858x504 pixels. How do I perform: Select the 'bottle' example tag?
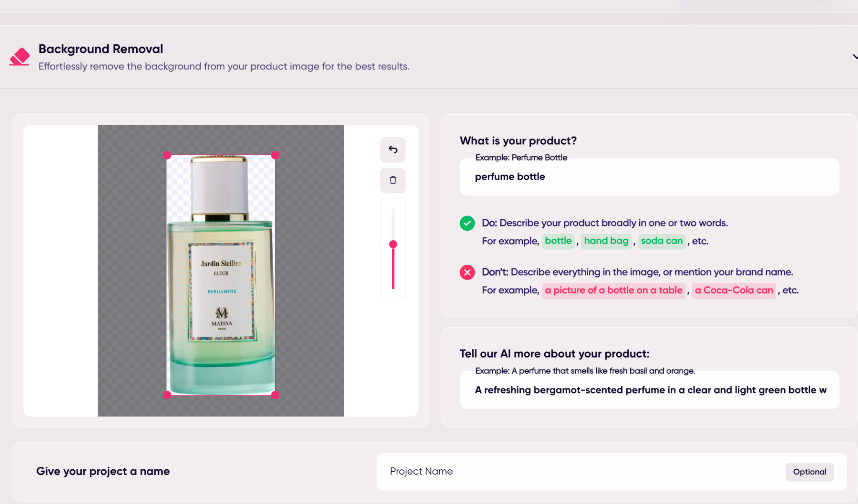pos(558,241)
